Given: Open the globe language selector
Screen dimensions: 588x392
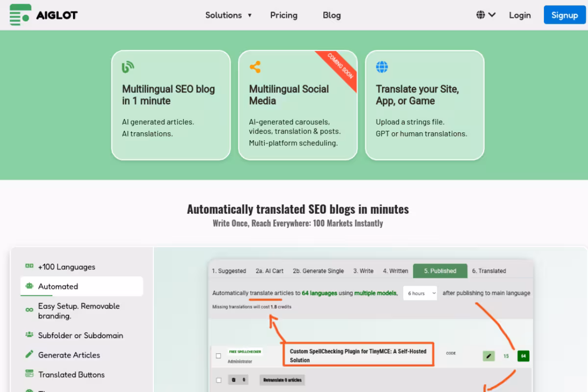Looking at the screenshot, I should click(481, 15).
